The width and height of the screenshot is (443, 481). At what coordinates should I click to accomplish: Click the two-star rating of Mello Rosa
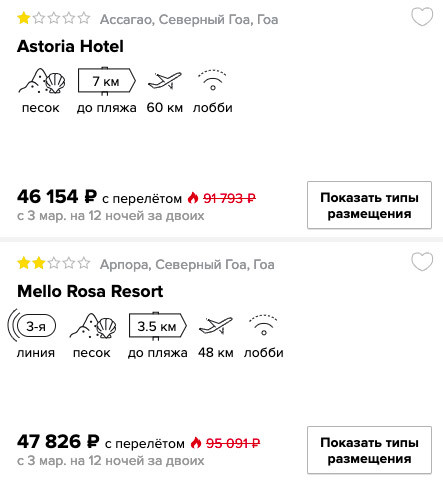click(54, 263)
